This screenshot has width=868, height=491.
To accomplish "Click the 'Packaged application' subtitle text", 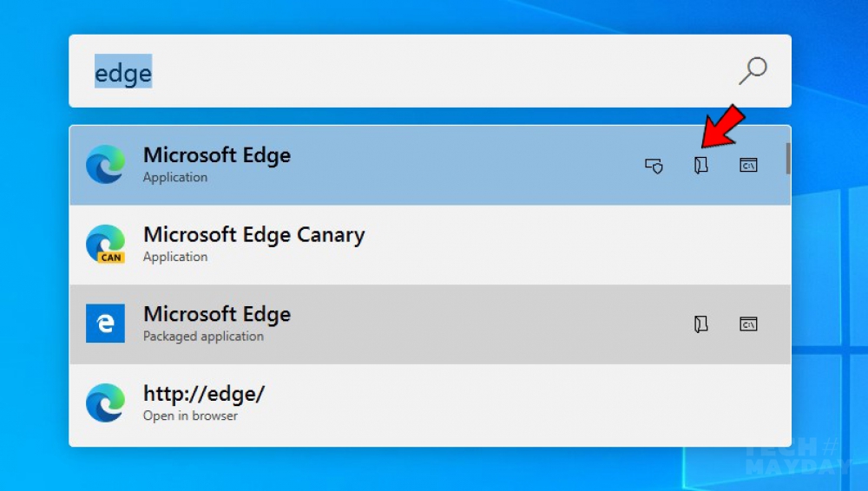I will (x=203, y=336).
